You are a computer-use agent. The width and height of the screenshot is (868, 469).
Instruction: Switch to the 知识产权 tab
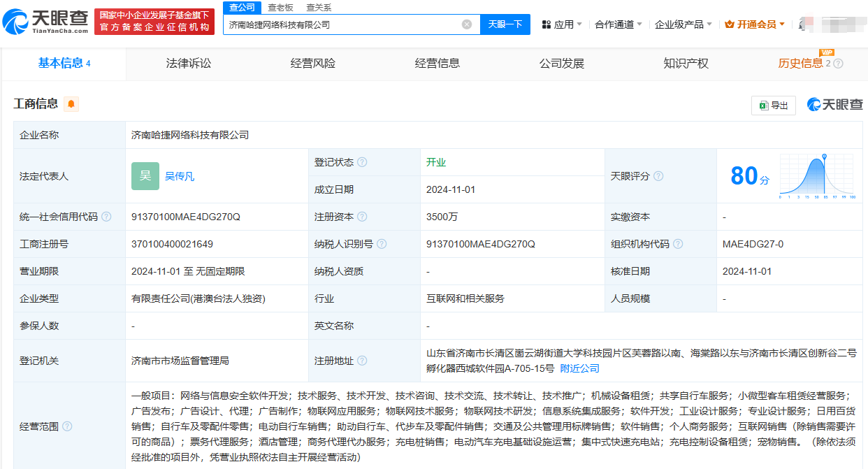[x=686, y=64]
